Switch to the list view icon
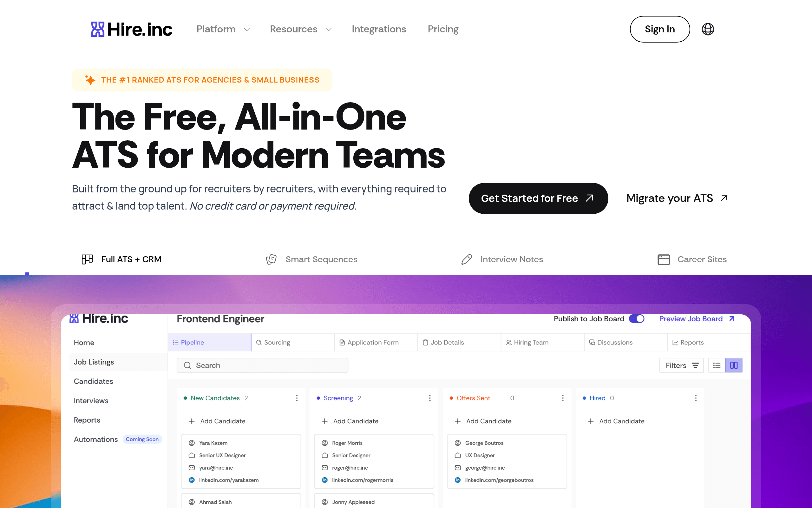The width and height of the screenshot is (812, 508). [x=717, y=365]
